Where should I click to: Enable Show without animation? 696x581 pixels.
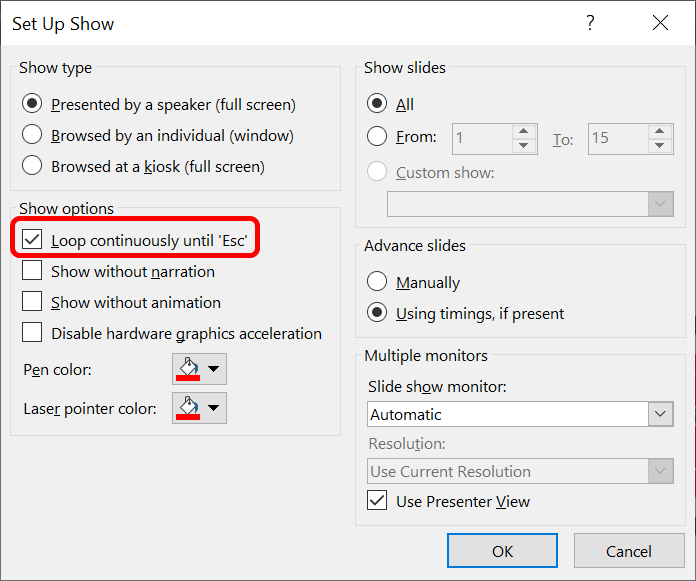pos(33,302)
